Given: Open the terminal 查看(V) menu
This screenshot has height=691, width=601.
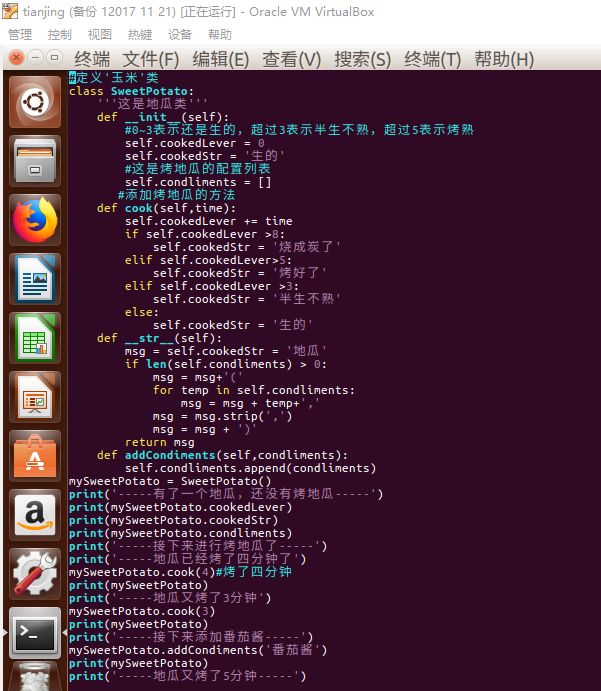Looking at the screenshot, I should click(291, 59).
